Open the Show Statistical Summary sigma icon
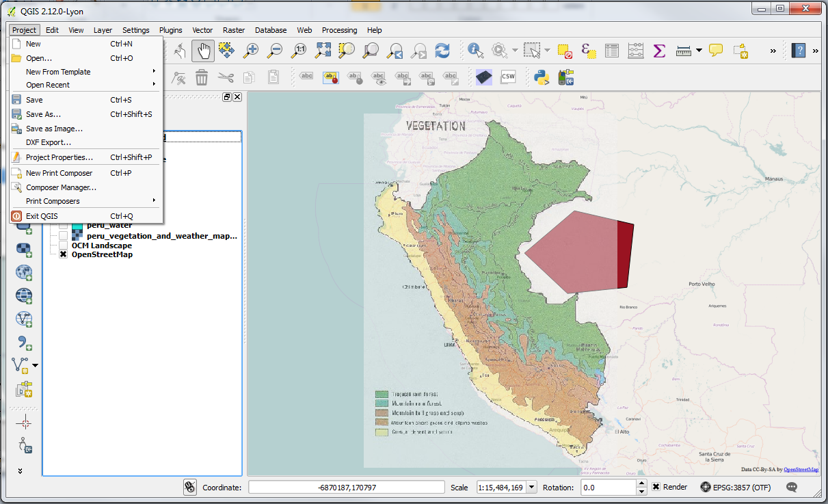Image resolution: width=828 pixels, height=504 pixels. pos(659,51)
